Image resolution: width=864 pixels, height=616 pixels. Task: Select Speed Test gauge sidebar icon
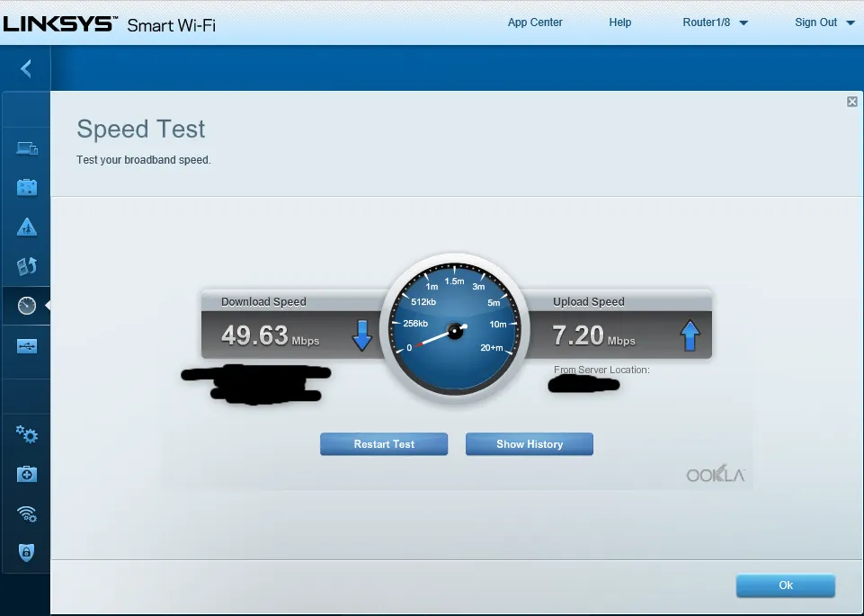point(26,305)
